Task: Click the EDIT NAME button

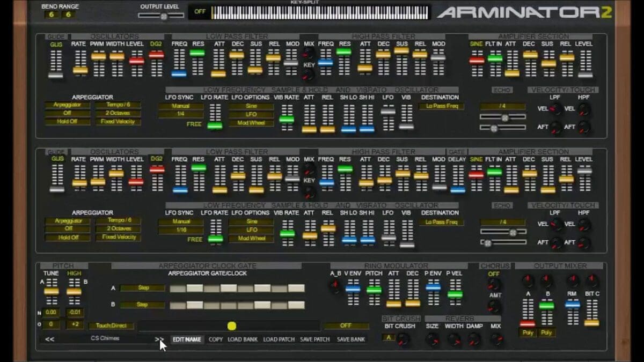Action: click(187, 339)
